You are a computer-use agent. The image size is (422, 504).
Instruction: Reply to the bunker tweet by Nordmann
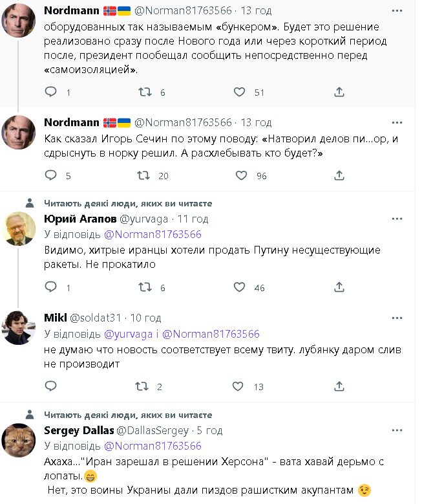click(x=51, y=93)
